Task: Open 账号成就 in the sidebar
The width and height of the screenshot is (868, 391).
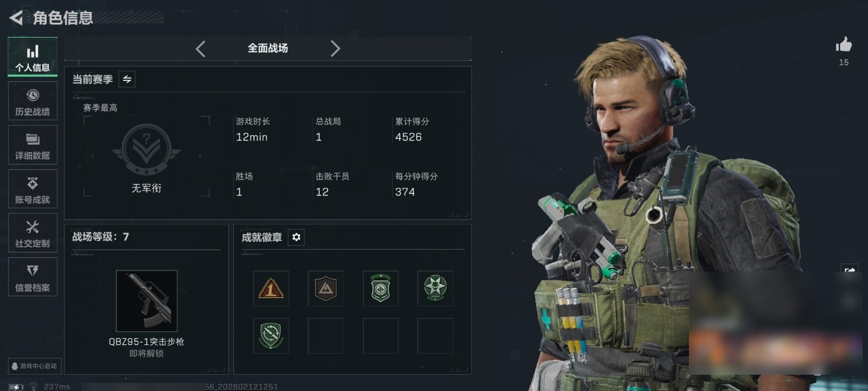Action: [x=33, y=189]
